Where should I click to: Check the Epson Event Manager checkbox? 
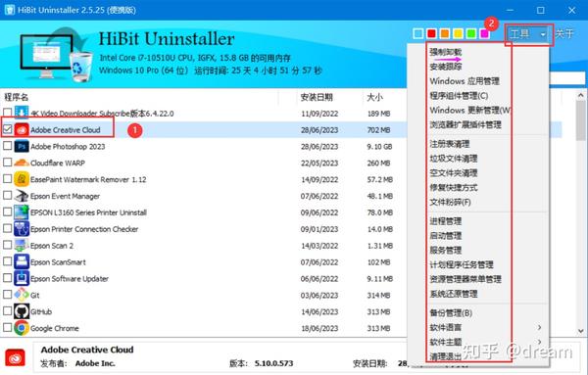coord(7,195)
